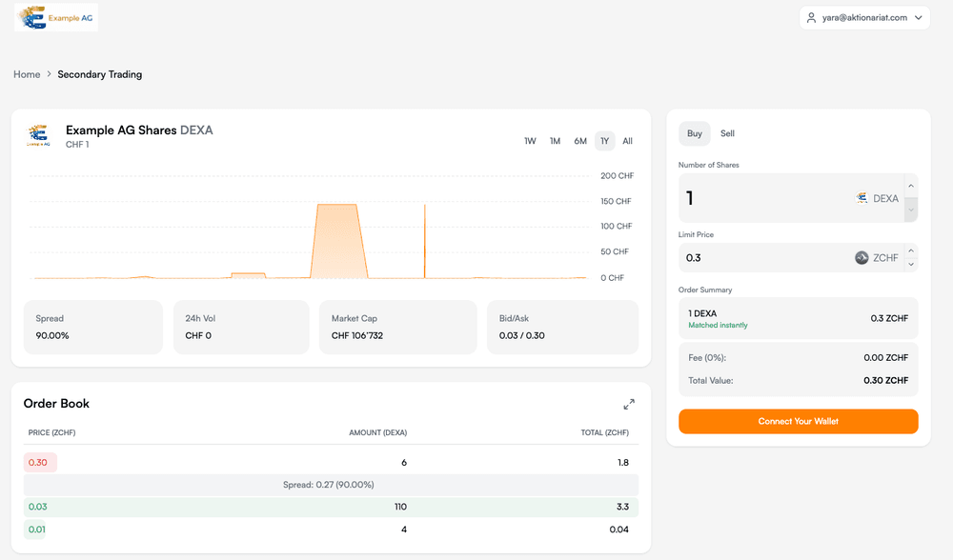Navigate to Home via the breadcrumb link
This screenshot has width=953, height=560.
coord(26,73)
